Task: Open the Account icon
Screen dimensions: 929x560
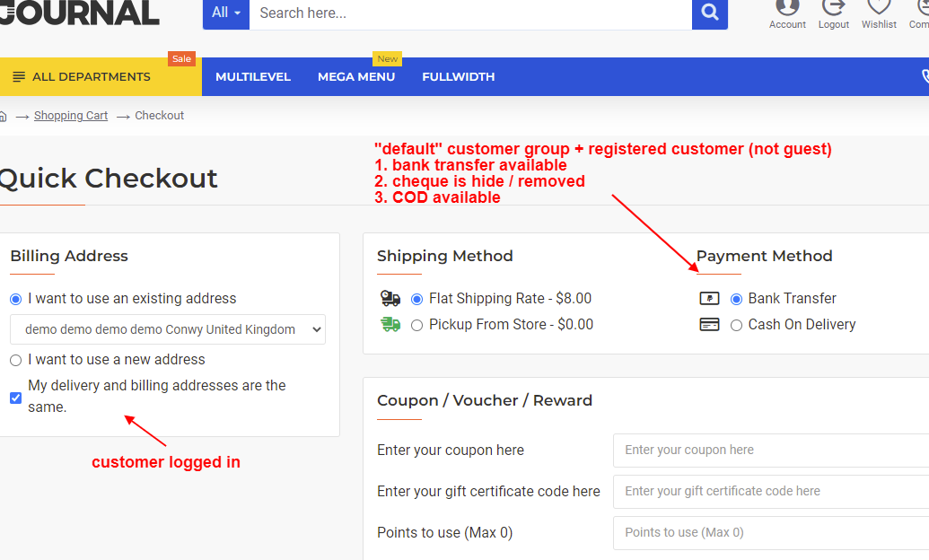Action: 787,8
